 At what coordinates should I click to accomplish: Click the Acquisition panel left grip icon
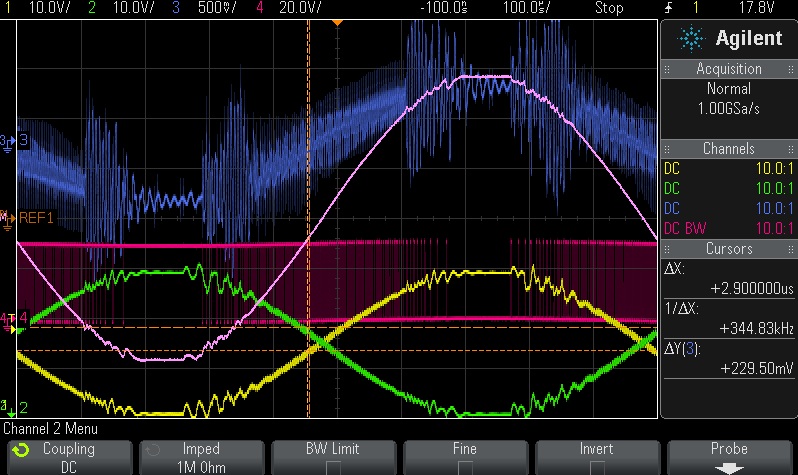point(667,69)
